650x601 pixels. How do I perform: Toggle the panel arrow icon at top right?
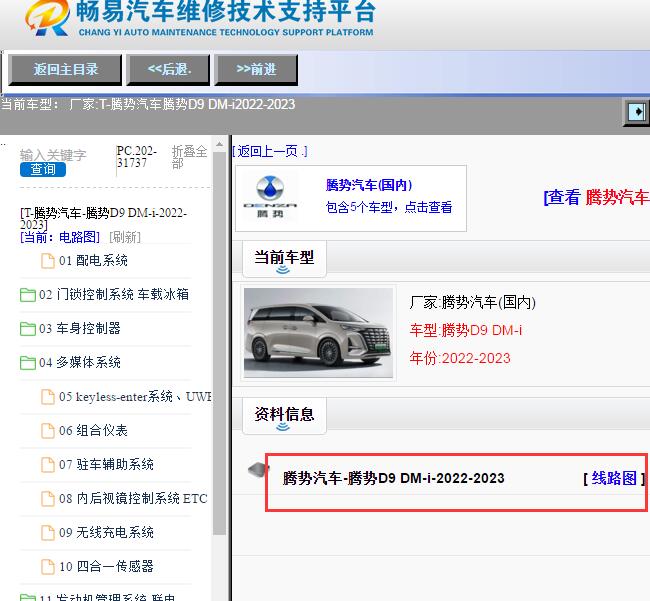[636, 112]
